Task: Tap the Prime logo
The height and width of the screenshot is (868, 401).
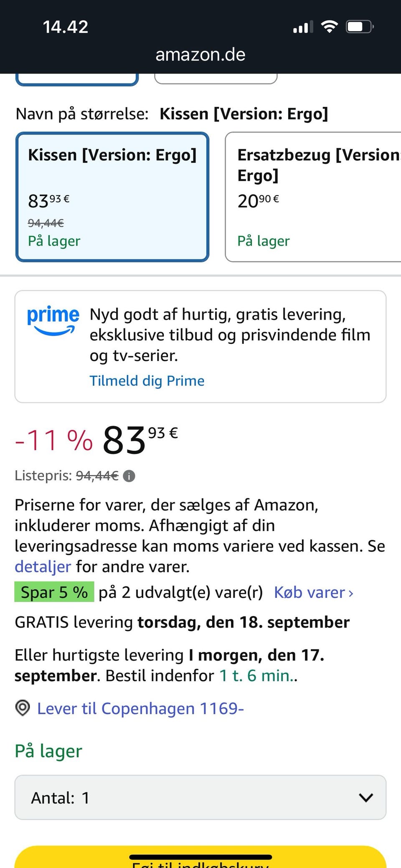Action: [53, 320]
